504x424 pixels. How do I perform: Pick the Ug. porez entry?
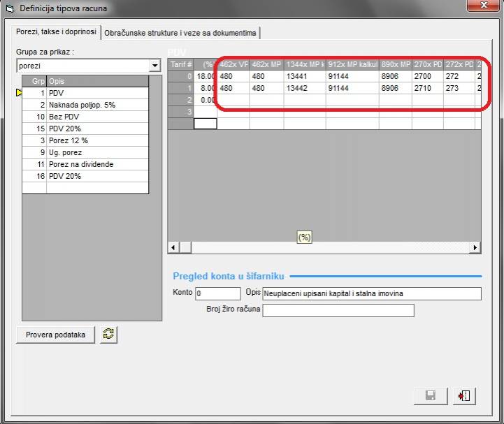[x=96, y=152]
